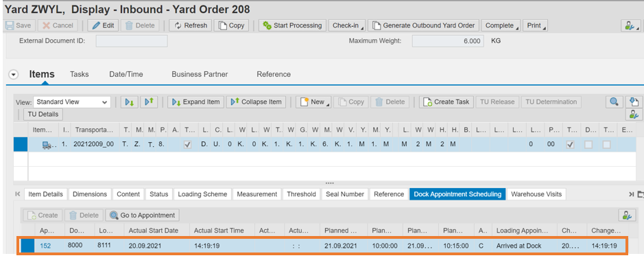Toggle checked box before D. column
The image size is (644, 258).
(188, 145)
